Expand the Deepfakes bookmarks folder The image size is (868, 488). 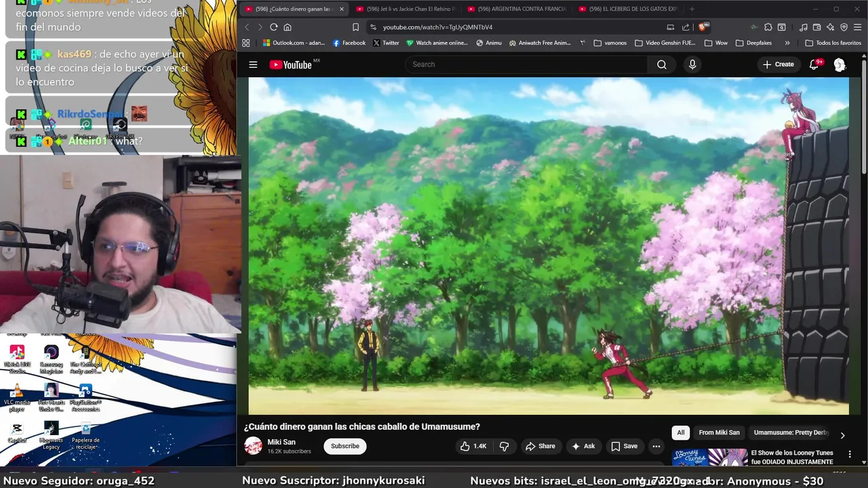pos(753,43)
